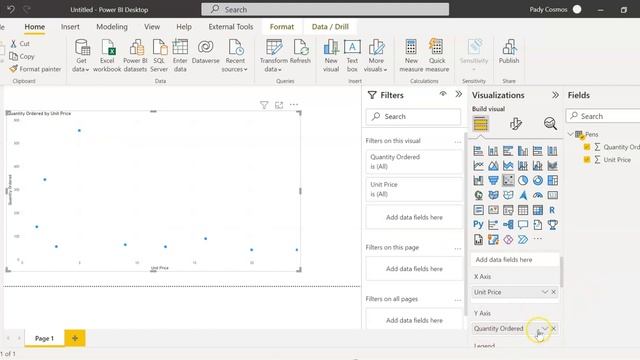This screenshot has width=640, height=360.
Task: Remove Unit Price from X Axis
Action: coord(553,292)
